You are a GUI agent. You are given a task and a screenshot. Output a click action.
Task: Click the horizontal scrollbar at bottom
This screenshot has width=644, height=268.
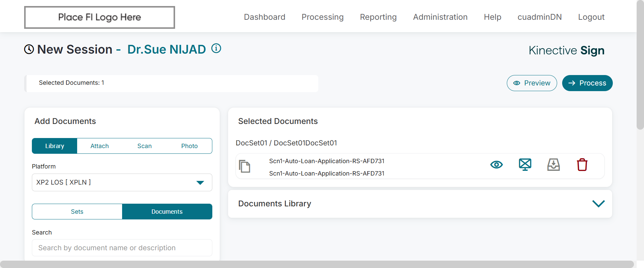tap(317, 264)
